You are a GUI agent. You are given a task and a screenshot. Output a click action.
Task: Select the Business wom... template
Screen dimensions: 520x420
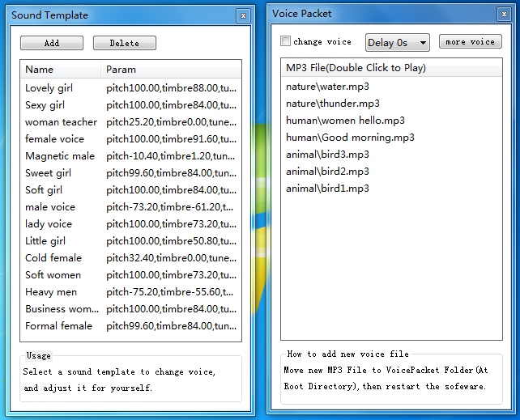[130, 309]
